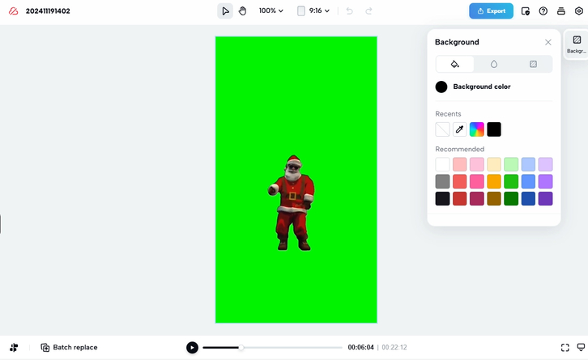The height and width of the screenshot is (364, 588).
Task: Click the undo arrow
Action: tap(350, 11)
